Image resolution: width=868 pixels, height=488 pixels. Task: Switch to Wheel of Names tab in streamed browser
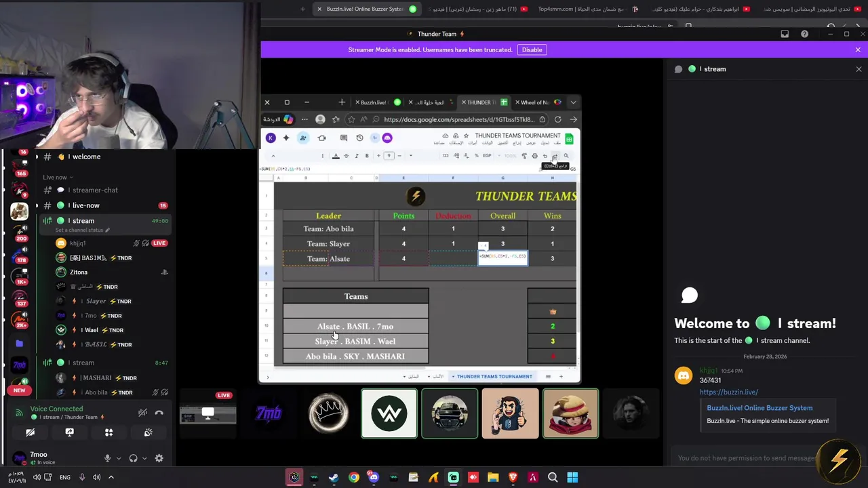tap(538, 102)
